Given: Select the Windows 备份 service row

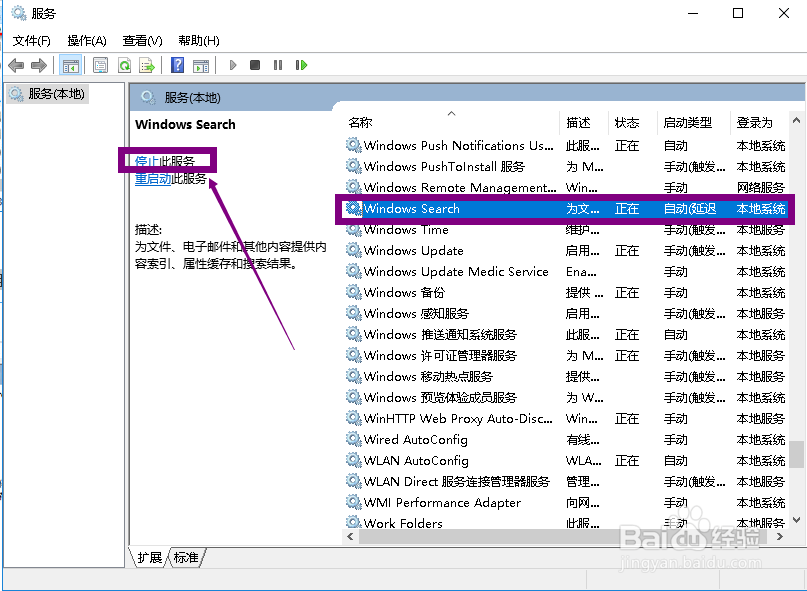Looking at the screenshot, I should click(565, 292).
